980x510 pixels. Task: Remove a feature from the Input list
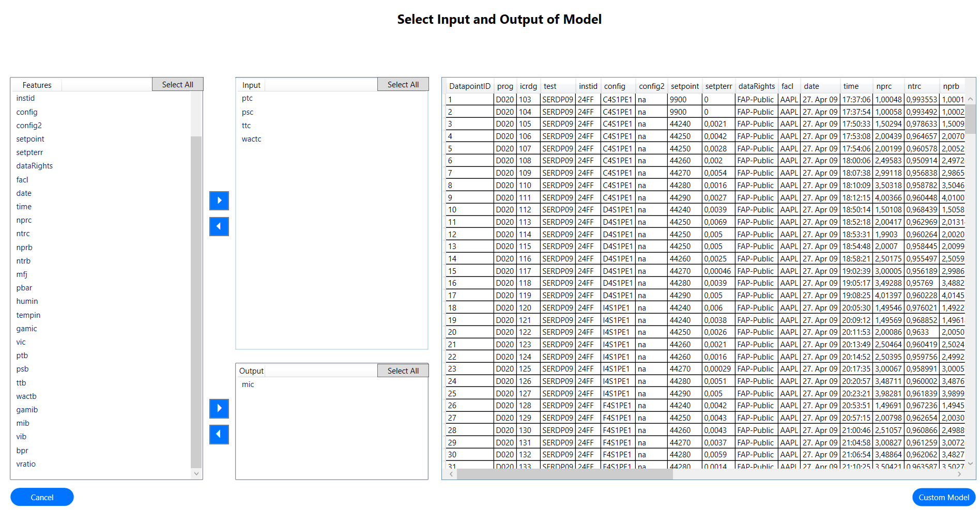(219, 226)
